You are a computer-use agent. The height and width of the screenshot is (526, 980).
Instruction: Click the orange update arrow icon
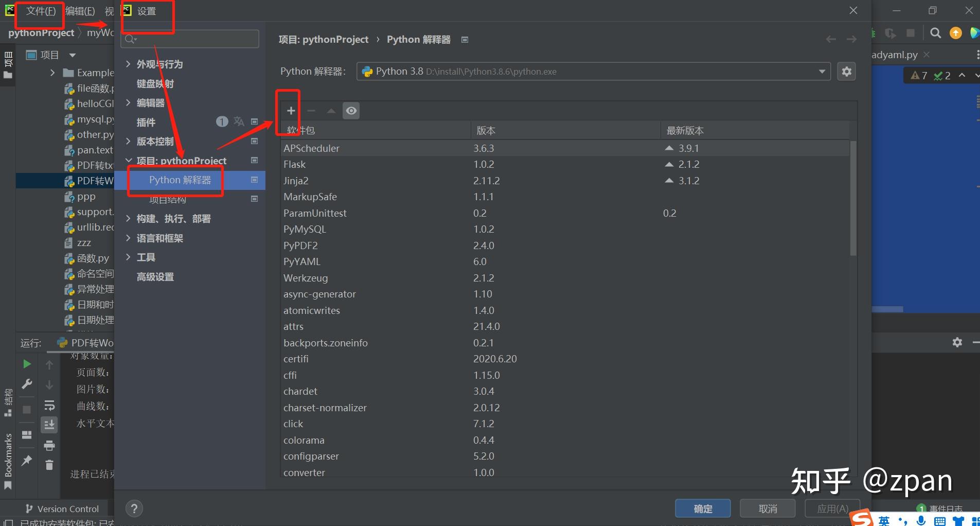[956, 33]
